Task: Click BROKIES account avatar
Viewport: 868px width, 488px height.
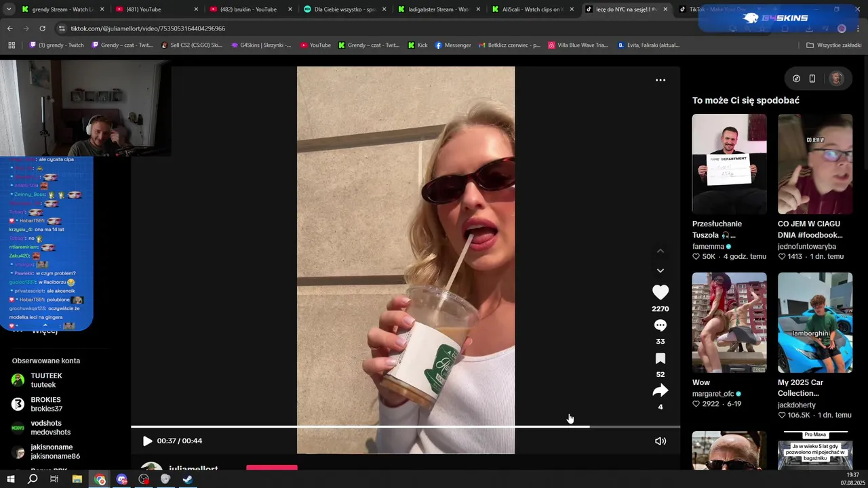Action: coord(18,404)
